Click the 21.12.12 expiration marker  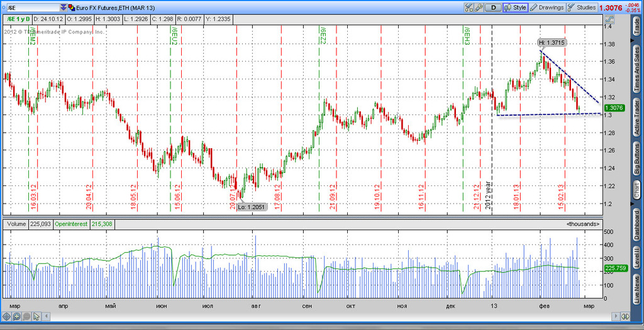pos(477,198)
